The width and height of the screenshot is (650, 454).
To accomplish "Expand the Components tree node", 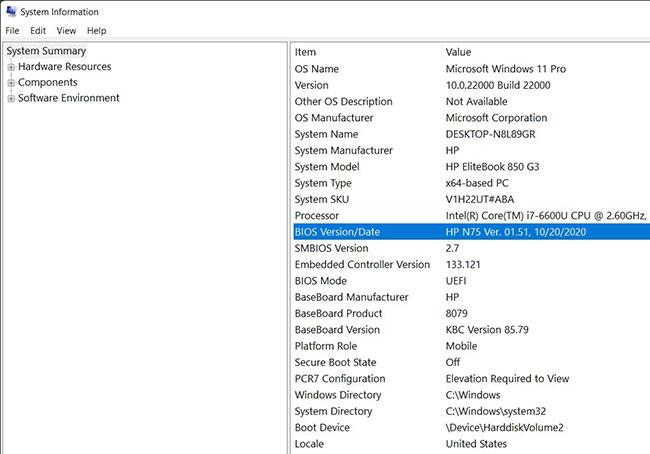I will [11, 83].
